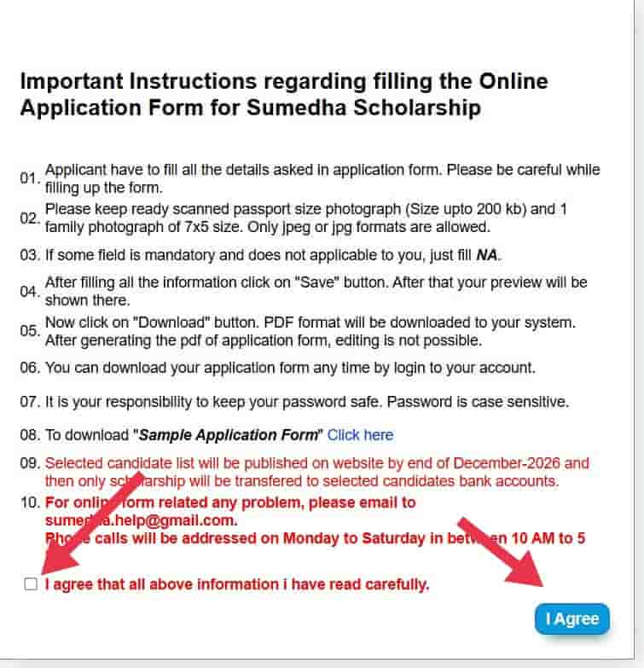The image size is (644, 668).
Task: Click the vertical scrollbar at right edge
Action: [x=639, y=334]
